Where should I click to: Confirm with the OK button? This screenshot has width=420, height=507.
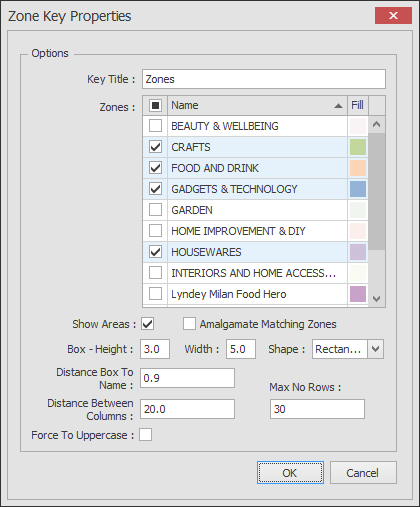coord(290,473)
